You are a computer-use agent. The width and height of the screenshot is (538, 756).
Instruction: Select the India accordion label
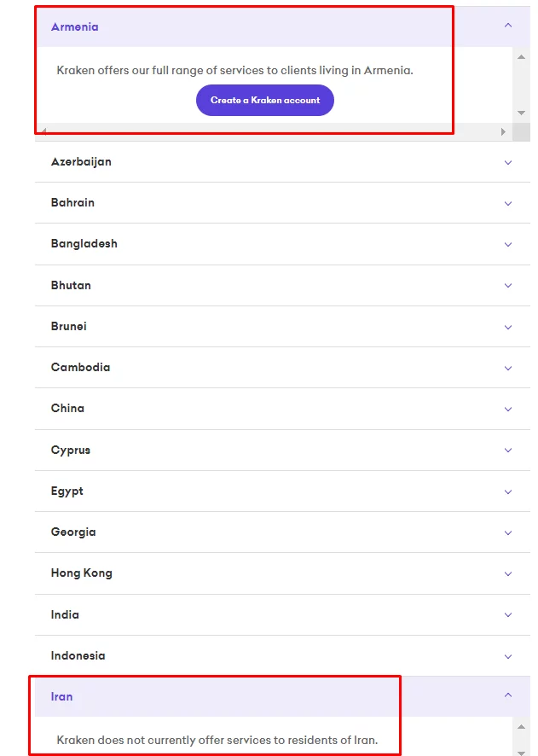coord(66,614)
